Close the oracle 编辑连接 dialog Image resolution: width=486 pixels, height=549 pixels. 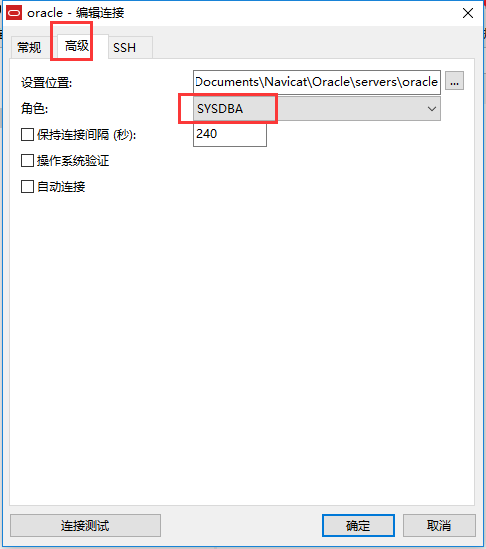pos(467,13)
